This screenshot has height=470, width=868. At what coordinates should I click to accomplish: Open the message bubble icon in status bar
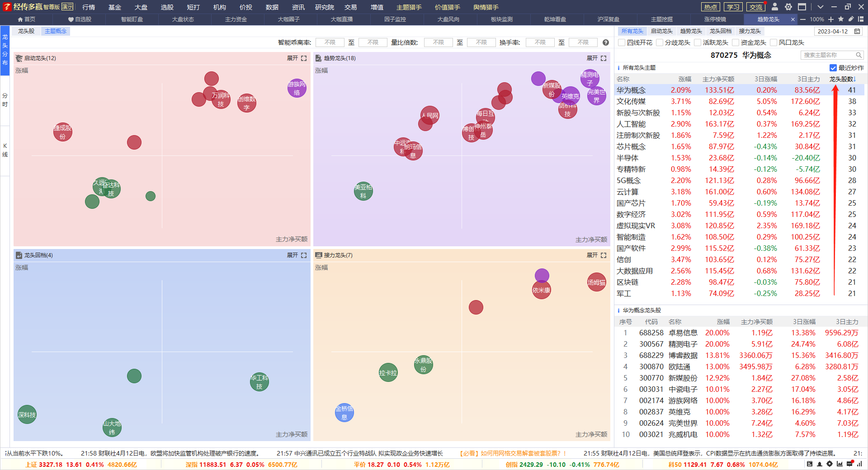coord(849,464)
